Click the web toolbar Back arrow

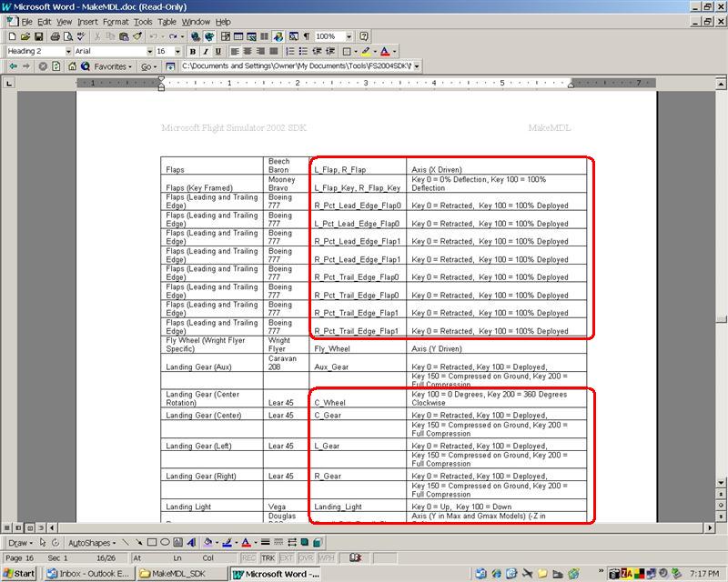[x=13, y=66]
